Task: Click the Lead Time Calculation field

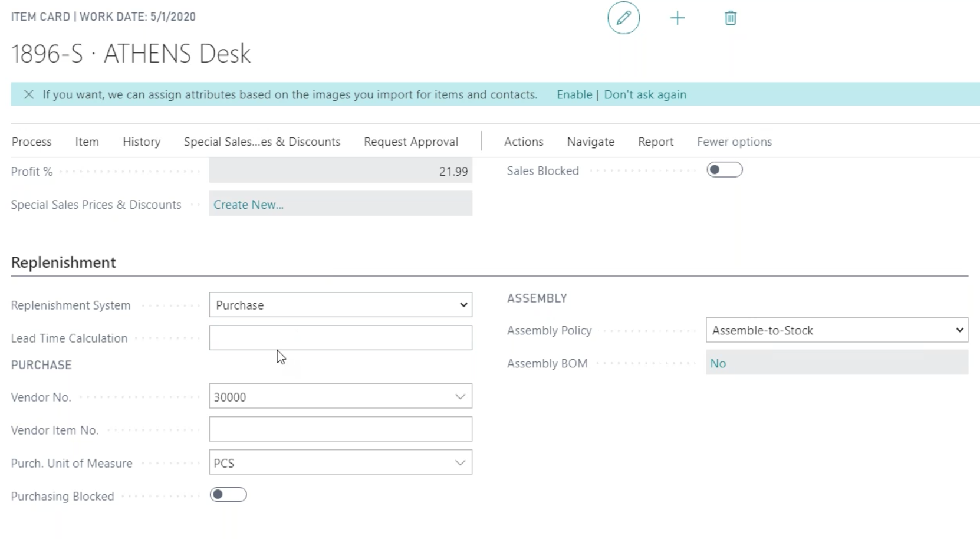Action: (340, 338)
